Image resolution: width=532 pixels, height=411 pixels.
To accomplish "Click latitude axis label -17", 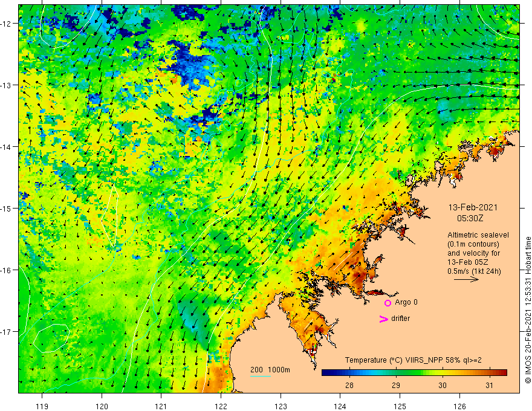I will click(6, 332).
